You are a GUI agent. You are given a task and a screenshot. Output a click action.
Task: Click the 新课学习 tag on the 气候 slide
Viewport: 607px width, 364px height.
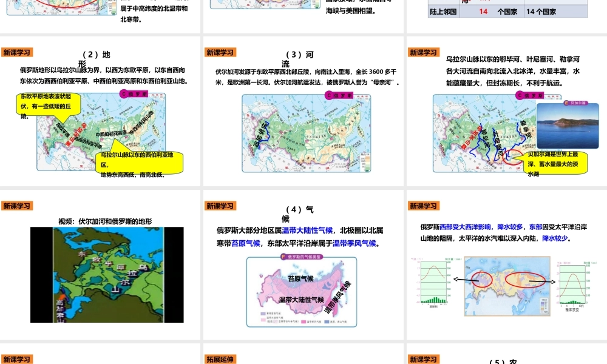pyautogui.click(x=220, y=206)
